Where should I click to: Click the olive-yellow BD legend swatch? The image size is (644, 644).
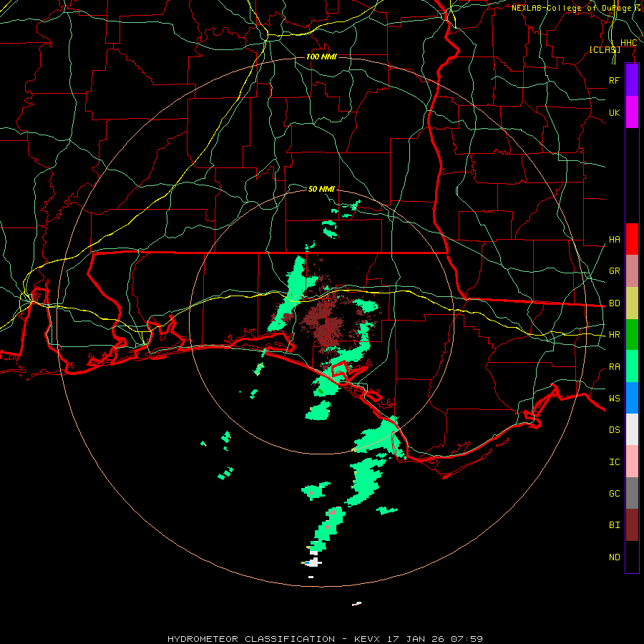(x=632, y=303)
